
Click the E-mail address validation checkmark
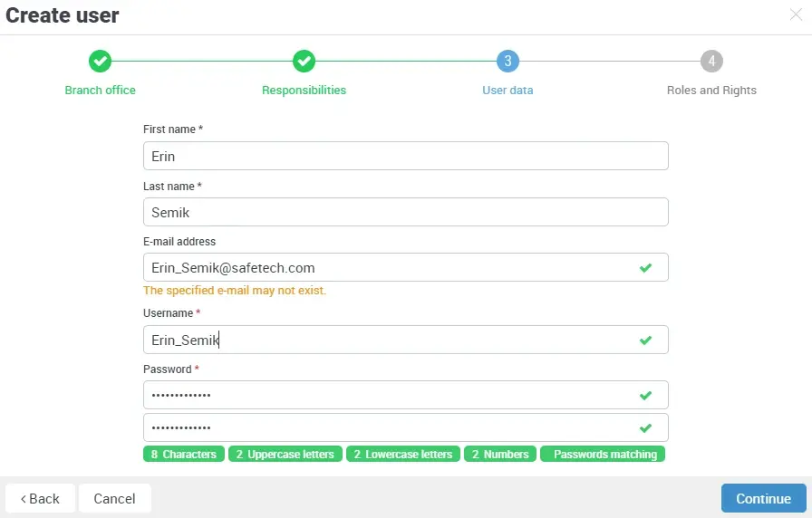(645, 267)
